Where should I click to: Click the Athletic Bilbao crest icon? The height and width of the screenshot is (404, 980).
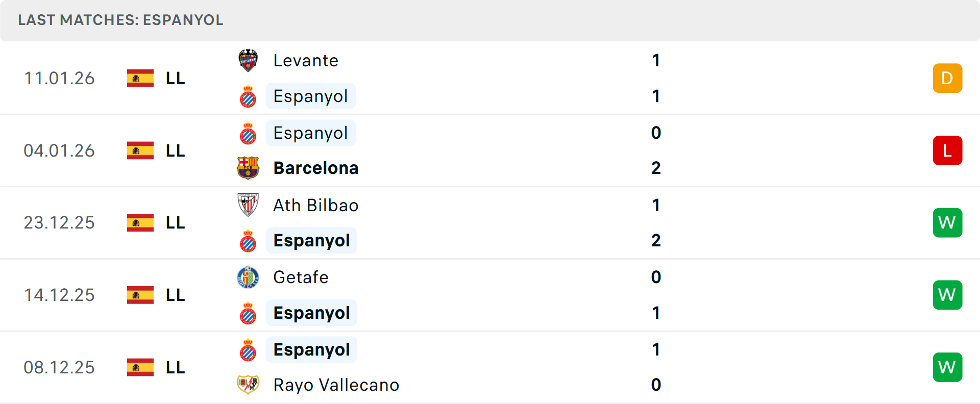pyautogui.click(x=248, y=205)
